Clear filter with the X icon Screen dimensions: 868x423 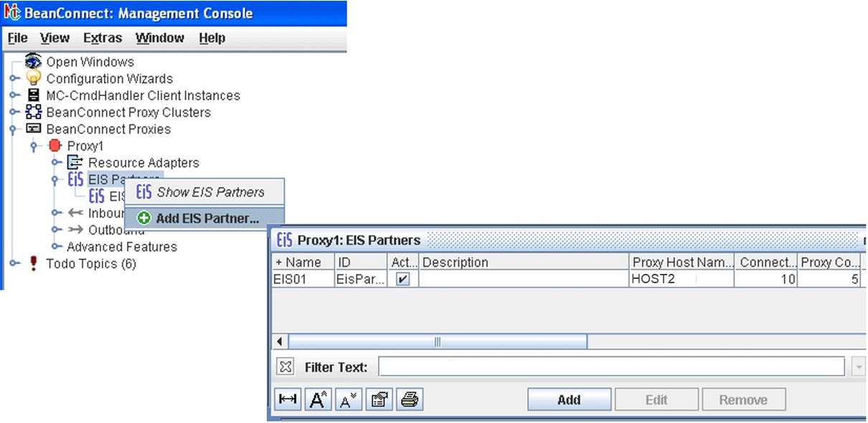click(286, 367)
